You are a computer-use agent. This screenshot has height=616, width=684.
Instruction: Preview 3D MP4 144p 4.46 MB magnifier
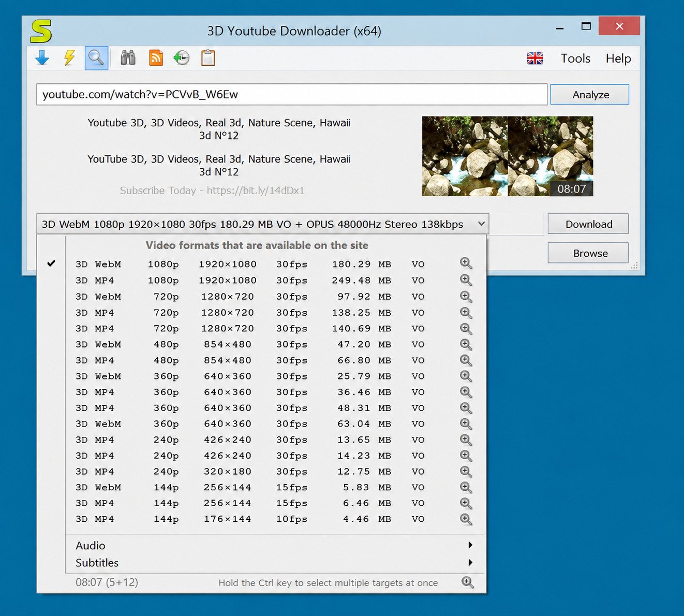pos(466,519)
